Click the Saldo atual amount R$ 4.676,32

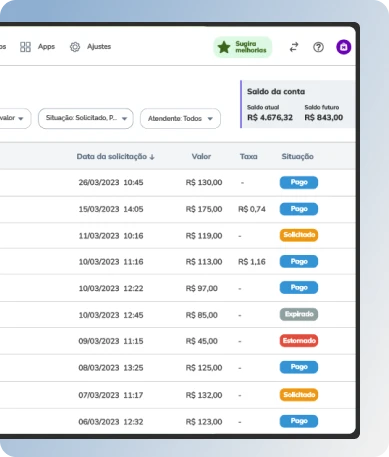coord(270,117)
